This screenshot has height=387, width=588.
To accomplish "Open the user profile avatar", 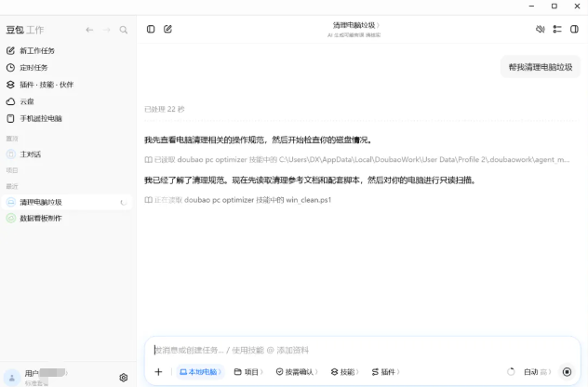I will 12,378.
